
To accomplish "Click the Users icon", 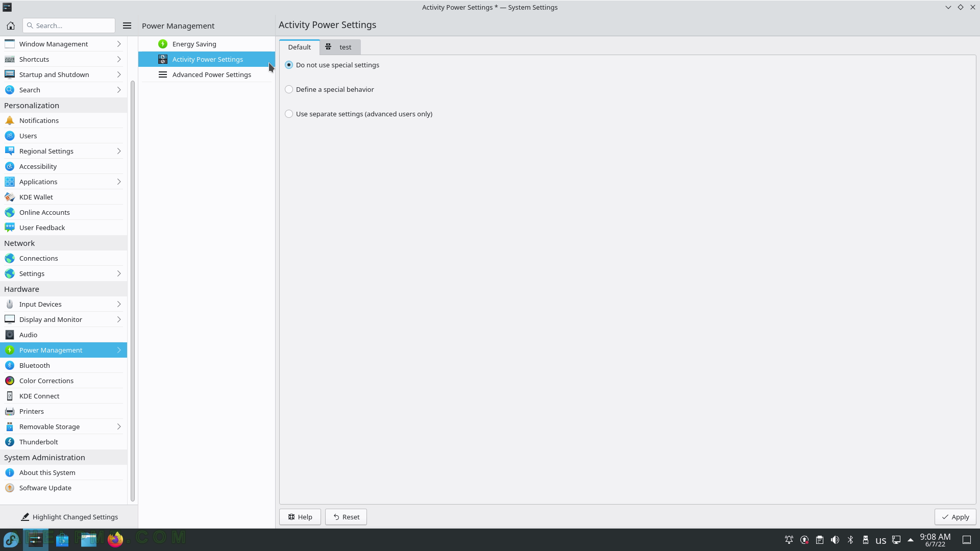I will click(x=10, y=136).
